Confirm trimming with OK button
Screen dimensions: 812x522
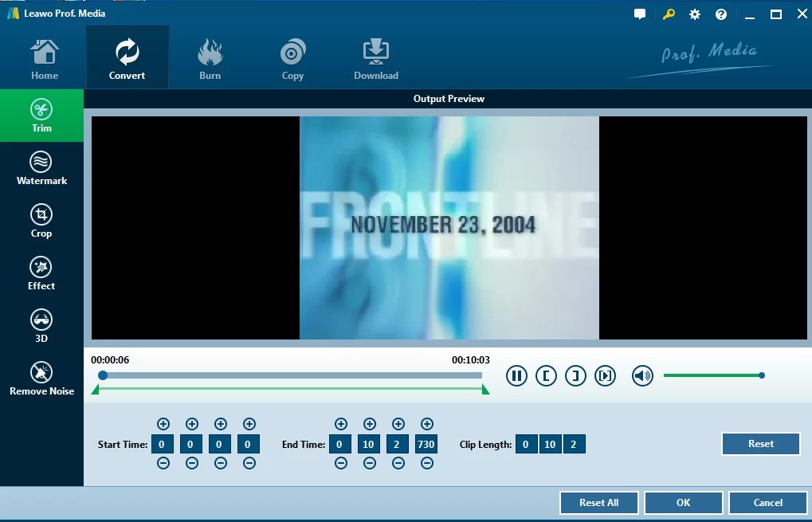click(x=683, y=502)
